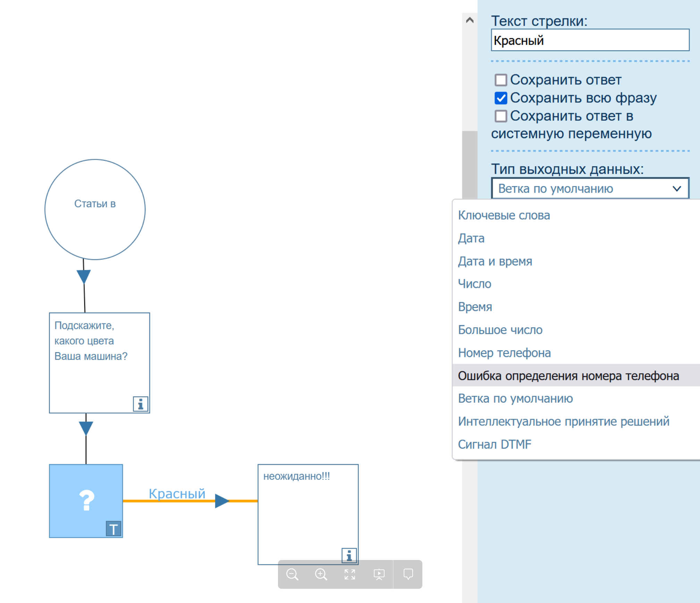Pick "Сигнал DTMF" from dropdown list
Viewport: 700px width, 603px height.
(494, 444)
